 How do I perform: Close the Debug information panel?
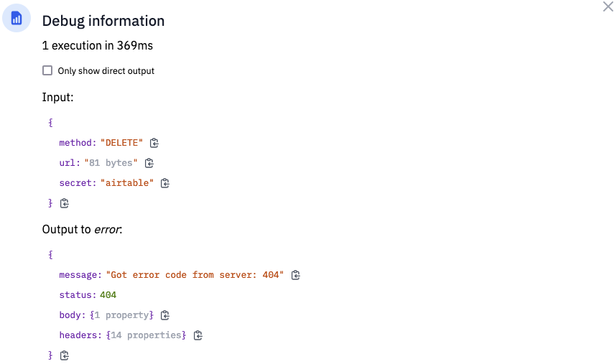608,6
